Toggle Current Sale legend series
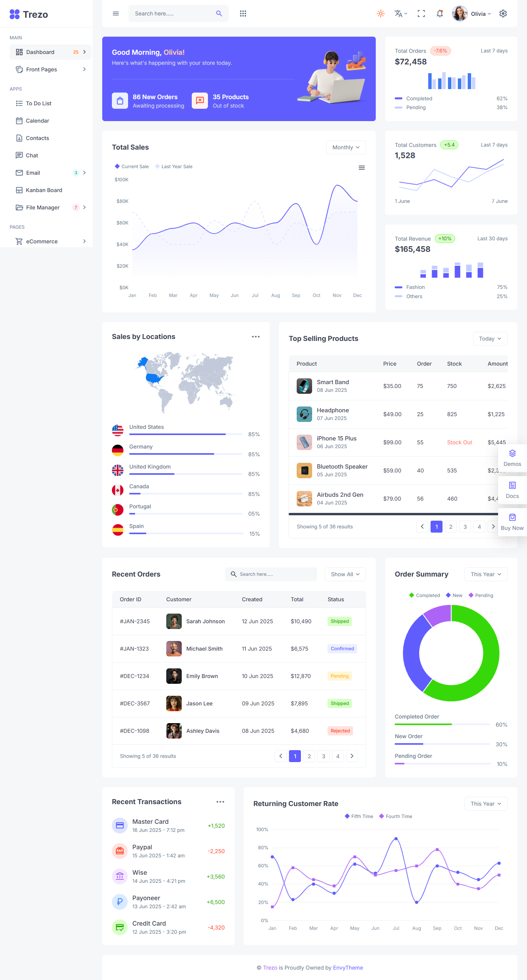This screenshot has width=527, height=980. point(132,167)
